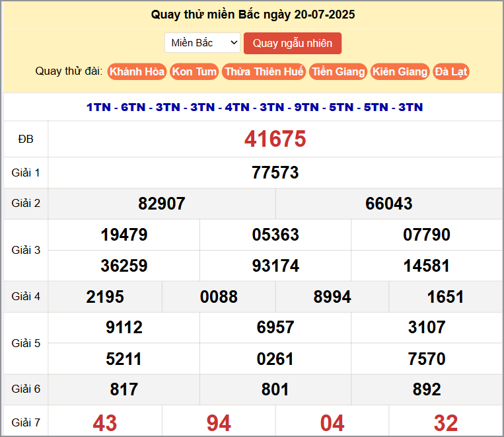Choose the Kiên Giang station link

(x=400, y=71)
